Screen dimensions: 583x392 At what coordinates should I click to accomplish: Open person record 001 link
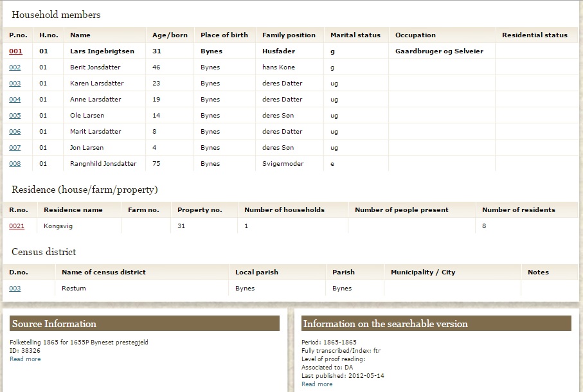pyautogui.click(x=15, y=51)
